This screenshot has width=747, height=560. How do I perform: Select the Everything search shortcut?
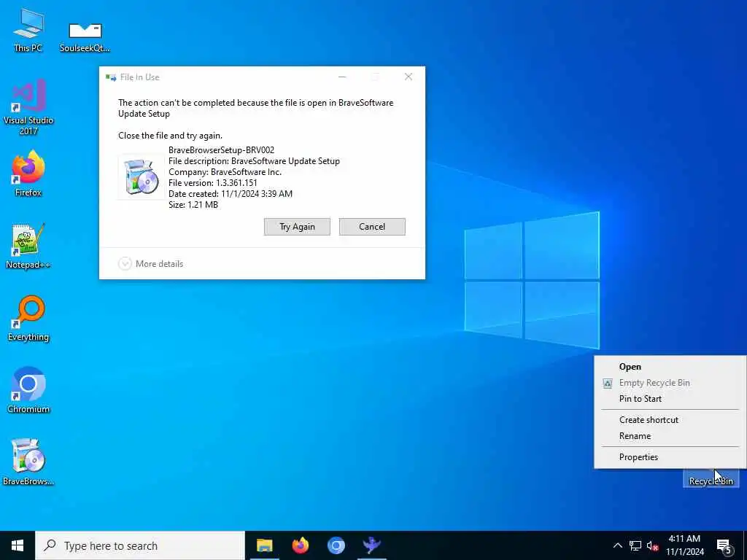coord(28,319)
